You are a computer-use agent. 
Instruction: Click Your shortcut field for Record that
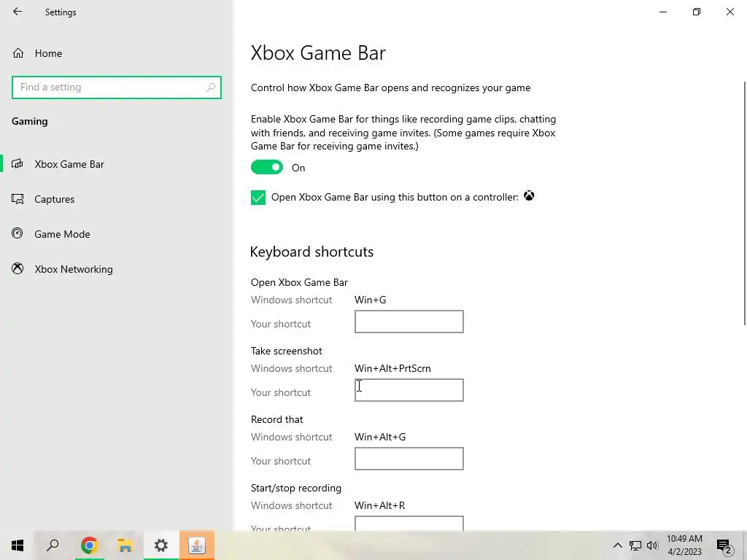coord(409,459)
